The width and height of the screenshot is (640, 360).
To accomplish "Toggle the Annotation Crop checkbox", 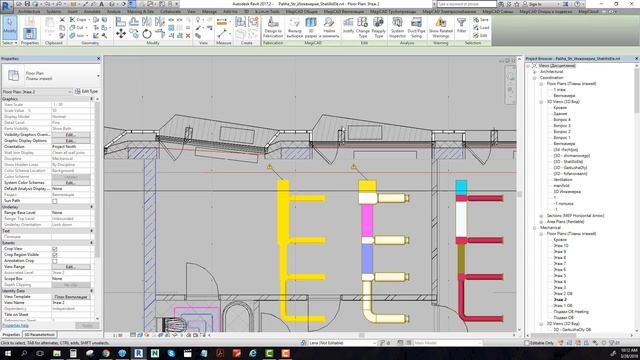I will click(55, 261).
